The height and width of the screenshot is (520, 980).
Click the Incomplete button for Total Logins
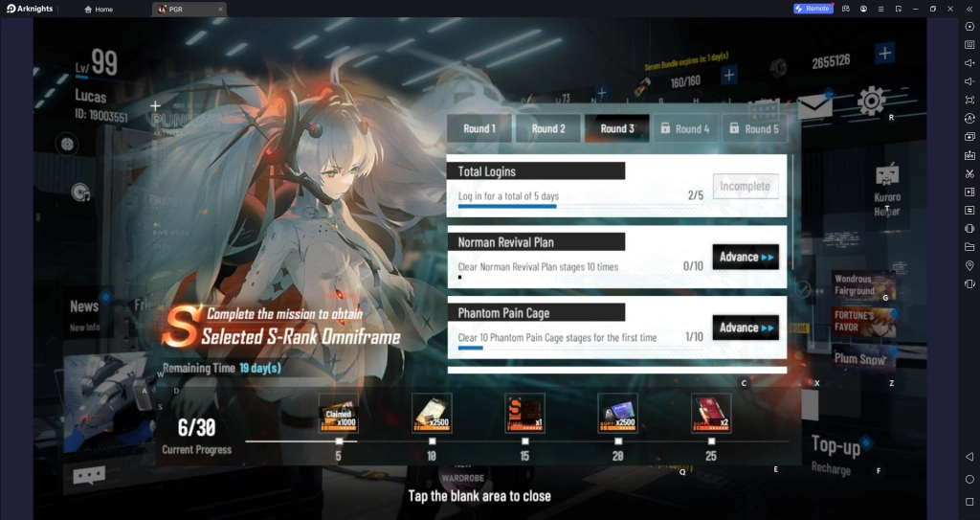[x=746, y=186]
